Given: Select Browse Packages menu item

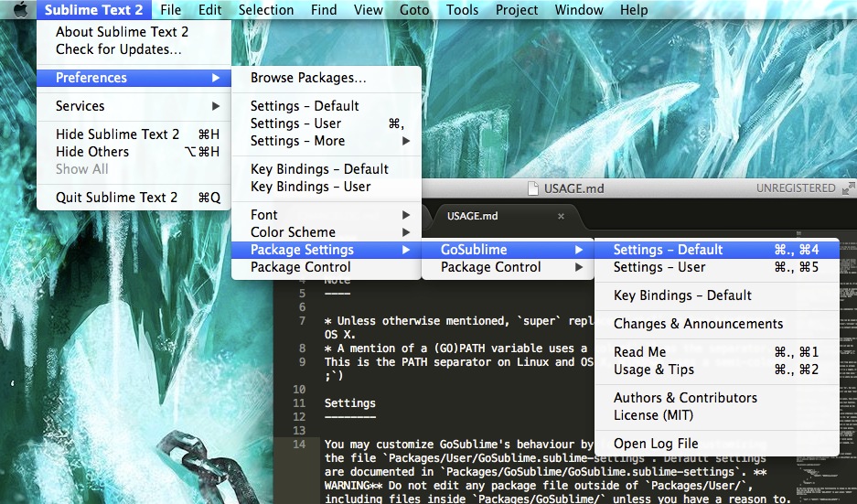Looking at the screenshot, I should (308, 79).
